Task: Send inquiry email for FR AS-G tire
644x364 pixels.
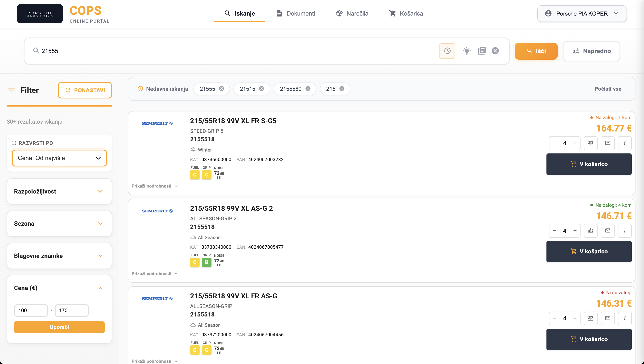Action: [x=608, y=318]
